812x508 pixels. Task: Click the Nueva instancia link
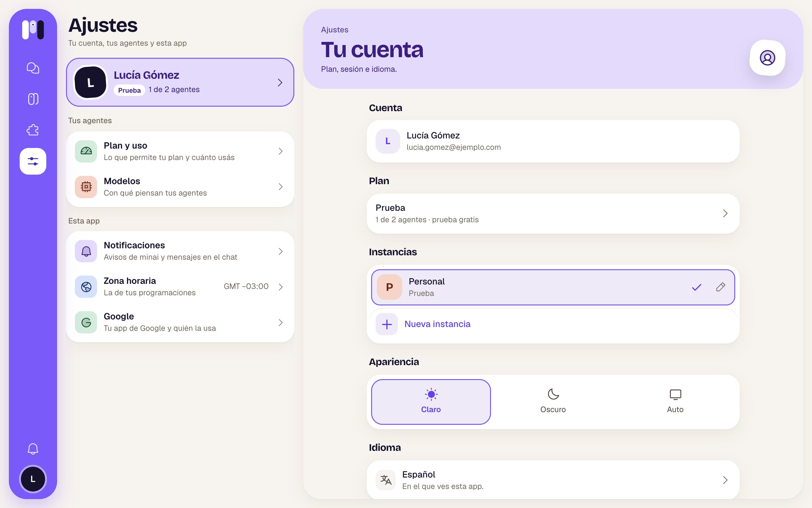tap(437, 324)
